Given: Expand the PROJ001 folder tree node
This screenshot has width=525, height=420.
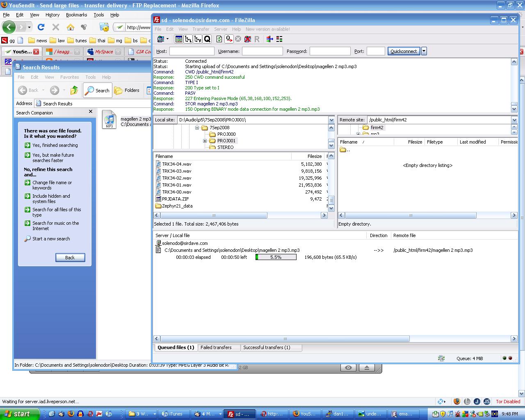Looking at the screenshot, I should pos(205,141).
